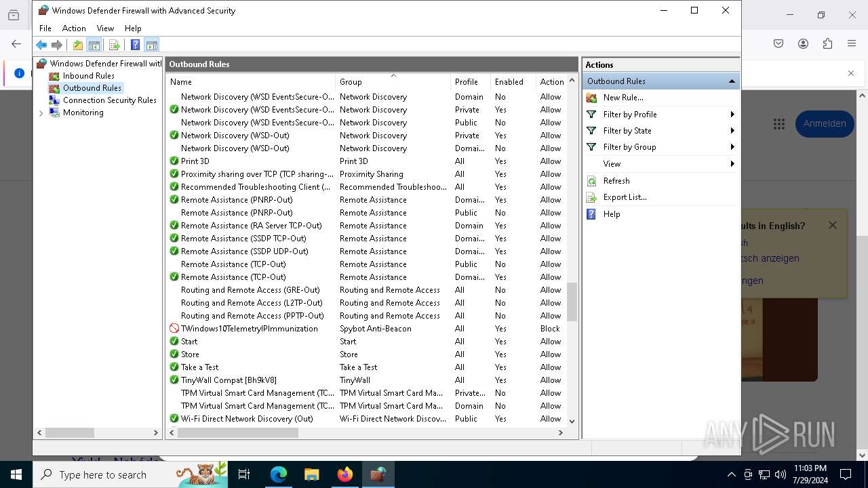Open the Action menu
Viewport: 868px width, 488px height.
(74, 28)
